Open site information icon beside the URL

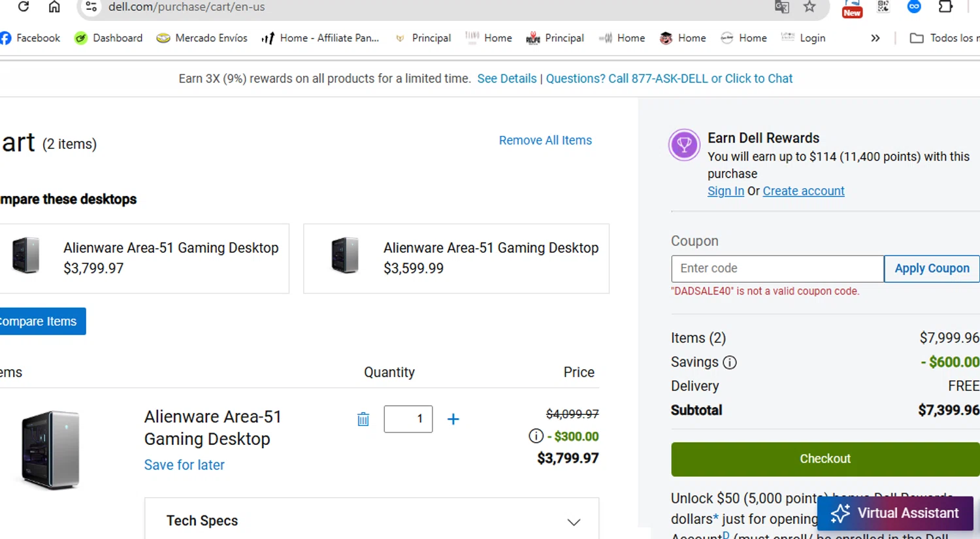click(91, 7)
